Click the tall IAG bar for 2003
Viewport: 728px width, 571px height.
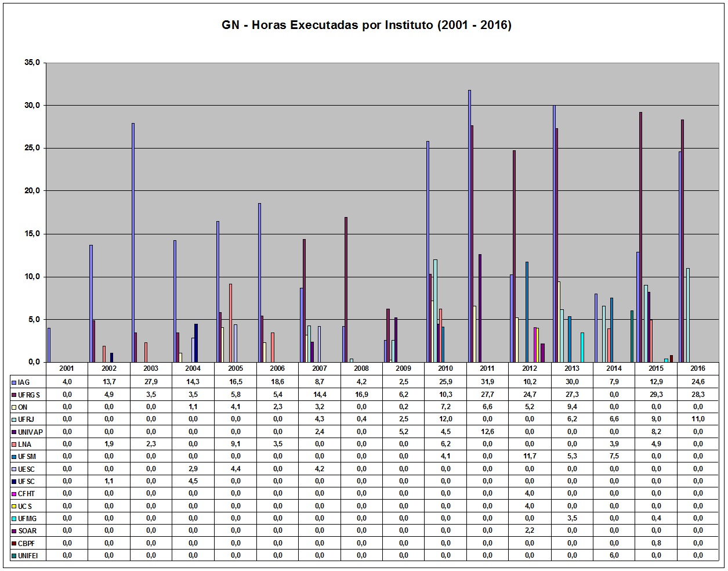(x=133, y=243)
